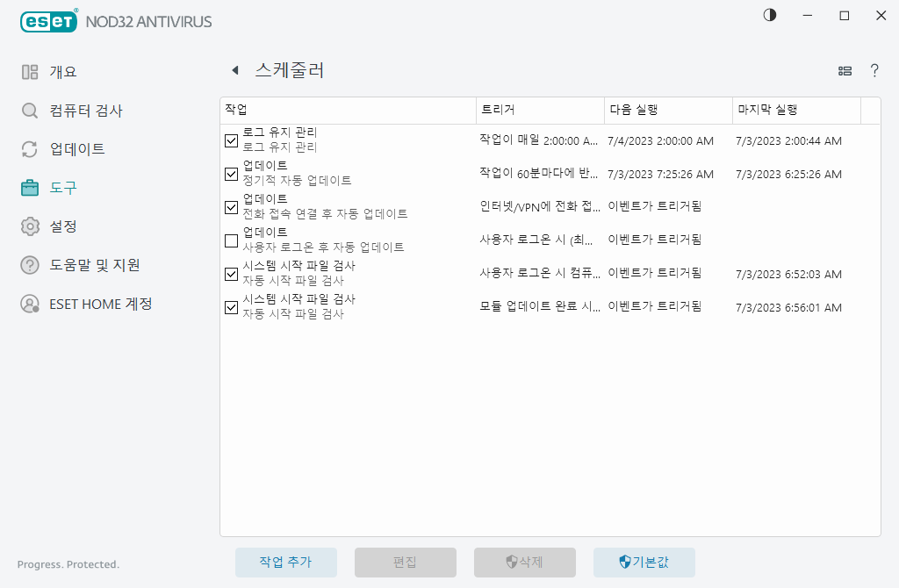This screenshot has width=899, height=588.
Task: Click the 작업 추가 button
Action: click(x=286, y=562)
